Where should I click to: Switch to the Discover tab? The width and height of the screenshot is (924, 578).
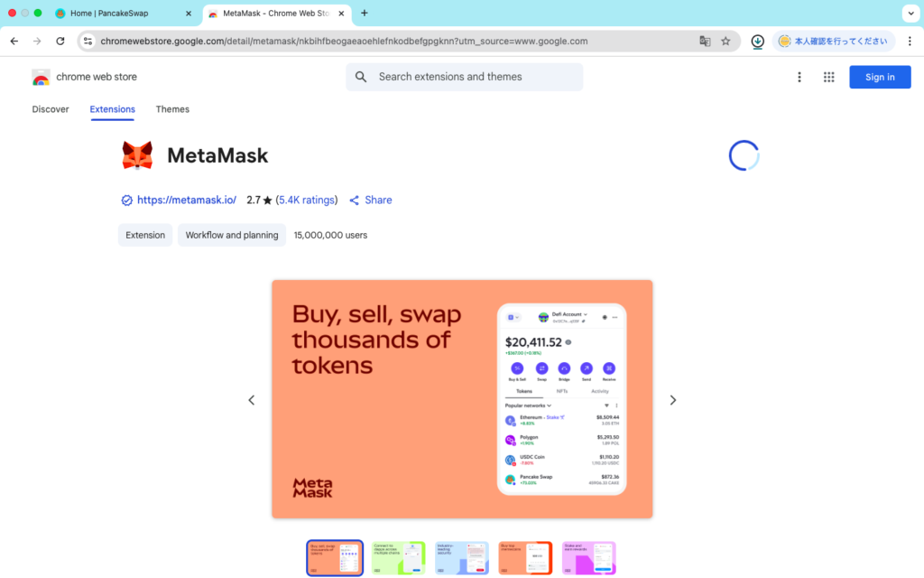point(51,109)
